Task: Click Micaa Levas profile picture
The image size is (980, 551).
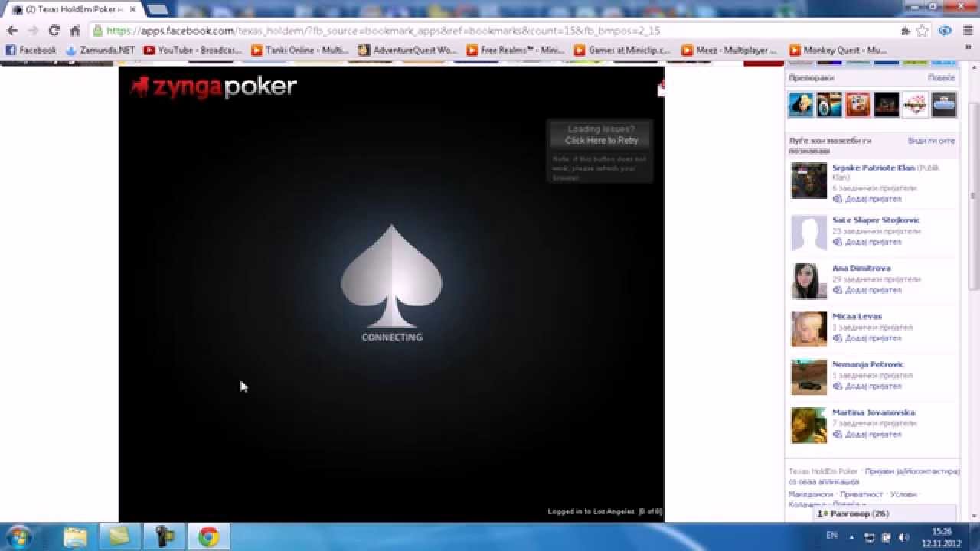Action: tap(808, 329)
